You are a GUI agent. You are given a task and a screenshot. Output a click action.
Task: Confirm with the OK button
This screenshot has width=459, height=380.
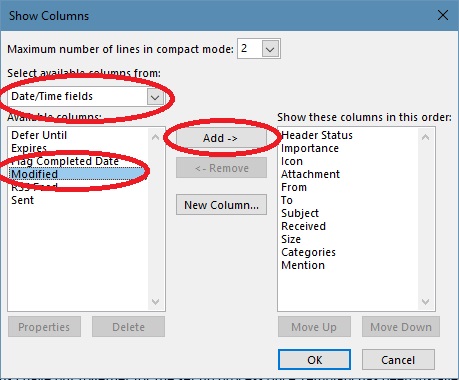(x=314, y=360)
